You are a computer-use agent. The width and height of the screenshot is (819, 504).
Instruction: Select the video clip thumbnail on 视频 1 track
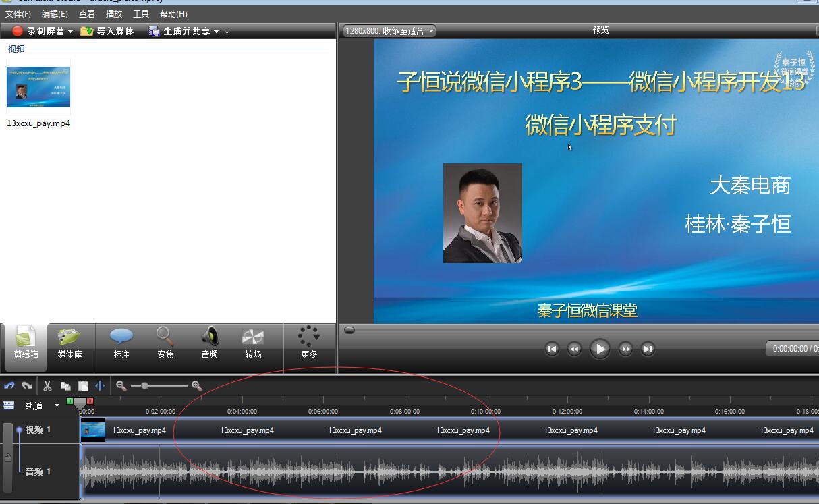click(93, 430)
